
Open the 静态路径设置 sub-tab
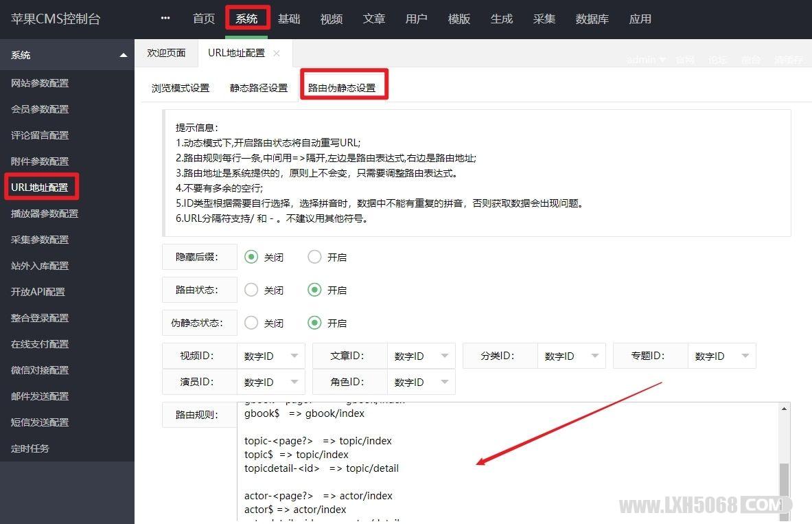click(259, 88)
